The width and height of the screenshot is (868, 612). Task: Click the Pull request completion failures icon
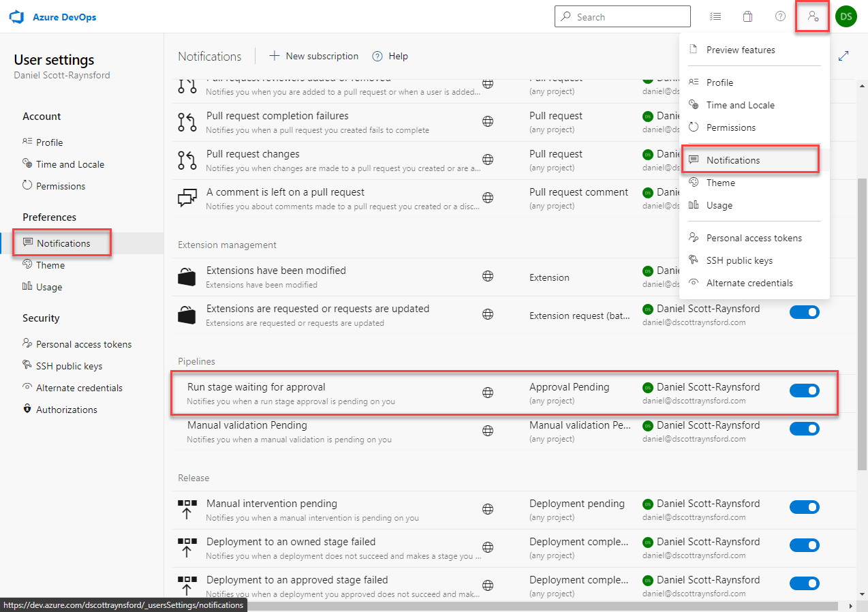[x=187, y=122]
